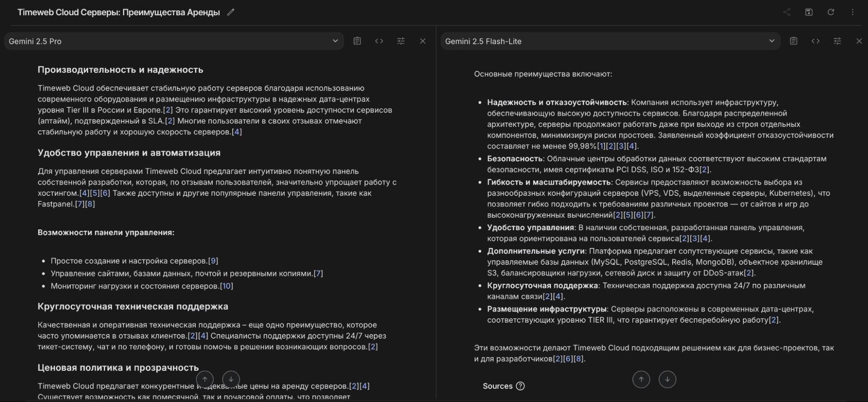Click the Sources help question icon
The image size is (868, 402).
[x=520, y=386]
